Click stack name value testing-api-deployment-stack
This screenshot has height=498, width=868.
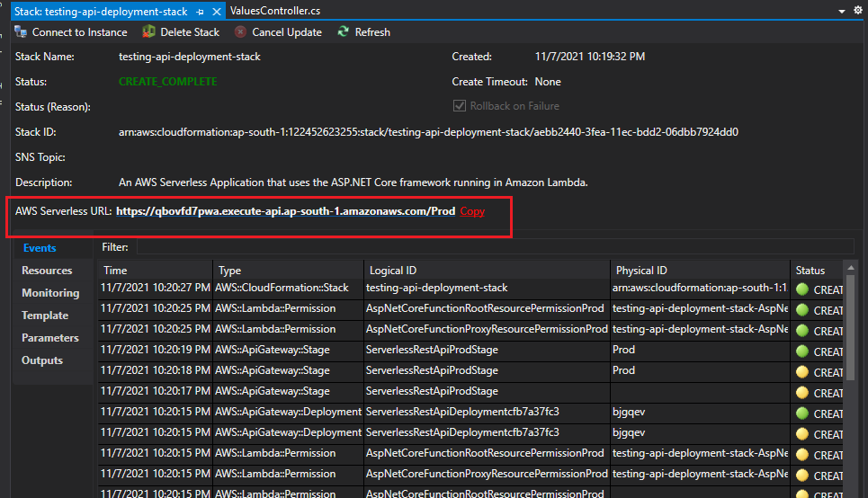coord(189,57)
